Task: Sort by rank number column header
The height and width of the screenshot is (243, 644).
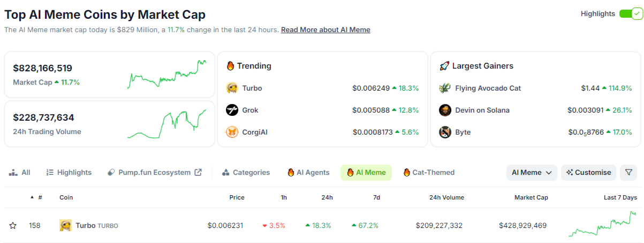Action: coord(40,197)
